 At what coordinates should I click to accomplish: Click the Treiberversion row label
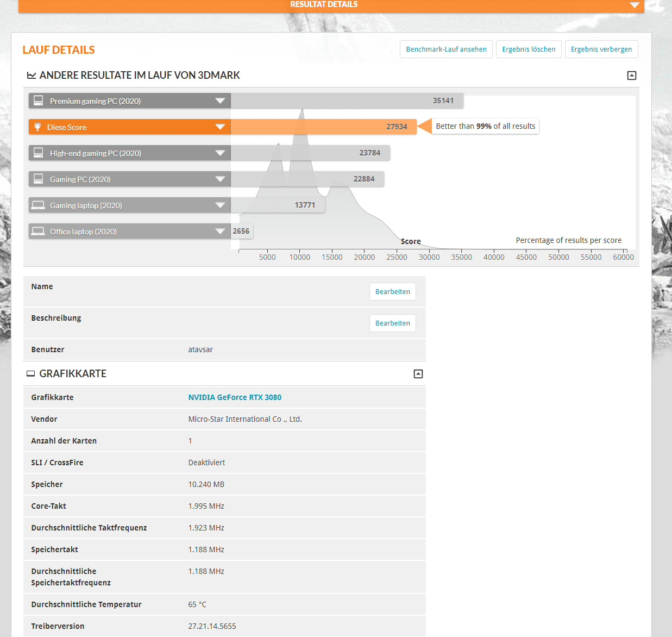[x=58, y=626]
